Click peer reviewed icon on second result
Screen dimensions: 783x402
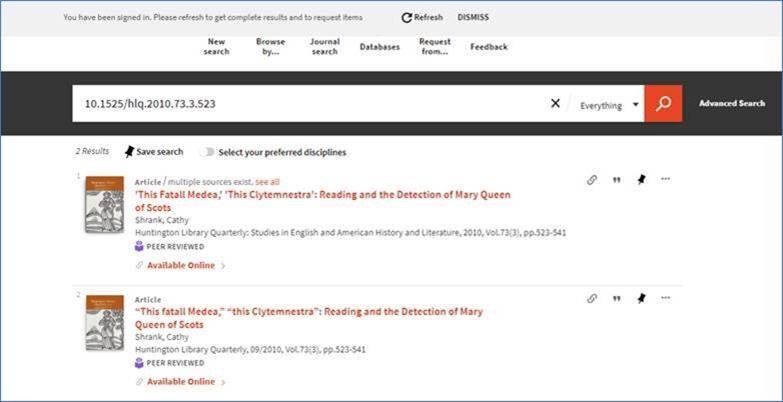[139, 363]
